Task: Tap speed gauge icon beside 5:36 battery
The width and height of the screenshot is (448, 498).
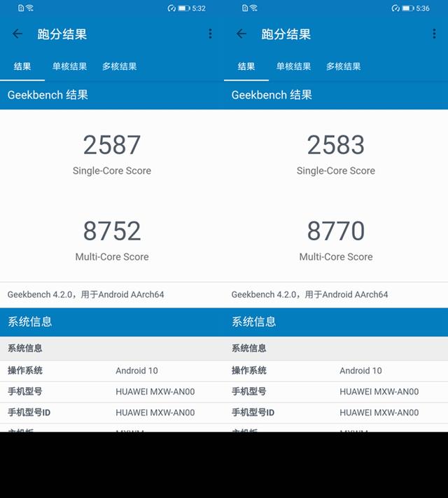Action: tap(395, 8)
